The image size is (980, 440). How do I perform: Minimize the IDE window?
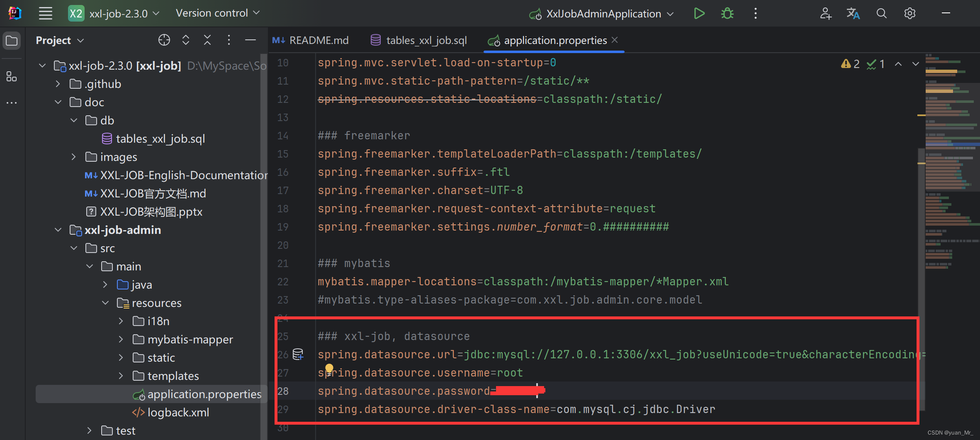click(946, 13)
